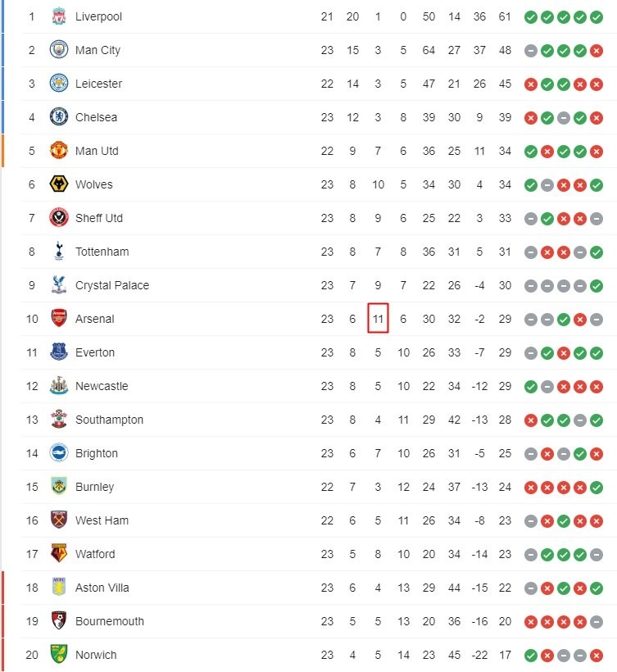Click the Arsenal club crest
Viewport: 617px width, 672px height.
pos(58,319)
